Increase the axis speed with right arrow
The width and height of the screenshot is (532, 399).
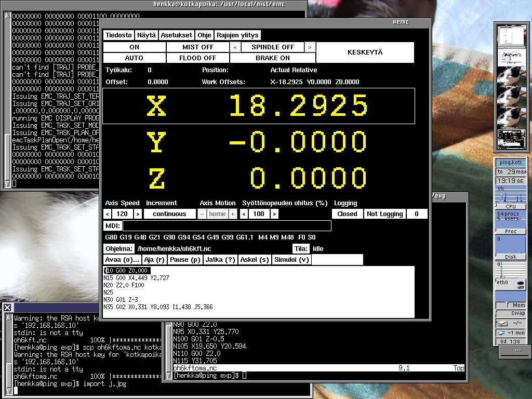[x=138, y=214]
